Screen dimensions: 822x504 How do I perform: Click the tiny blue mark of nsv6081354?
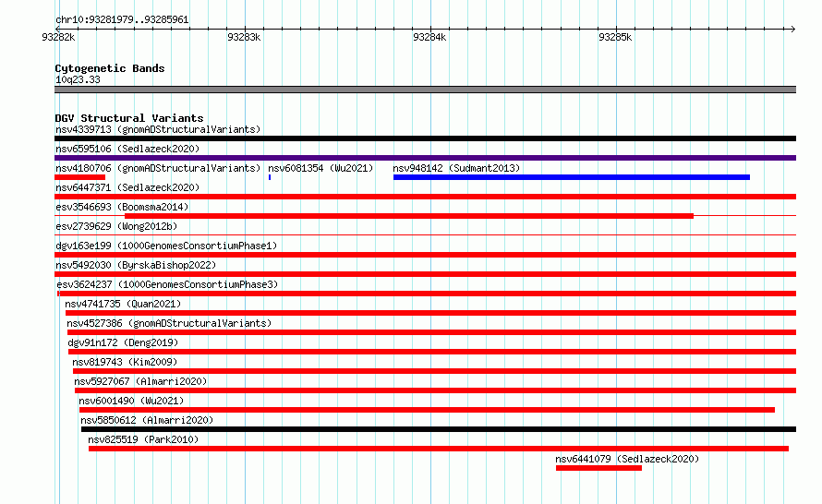click(270, 177)
